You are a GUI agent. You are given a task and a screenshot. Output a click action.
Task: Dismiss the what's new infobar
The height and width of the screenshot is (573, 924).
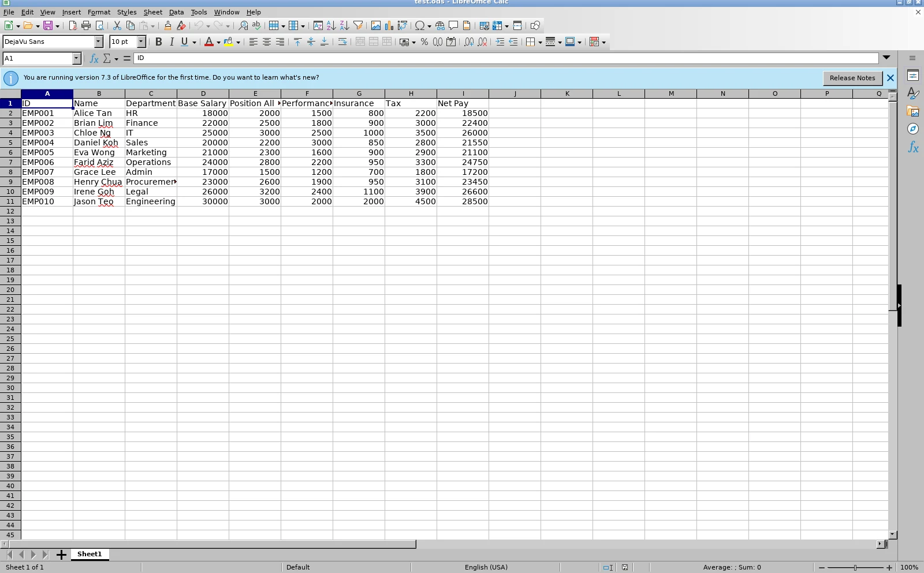point(890,78)
